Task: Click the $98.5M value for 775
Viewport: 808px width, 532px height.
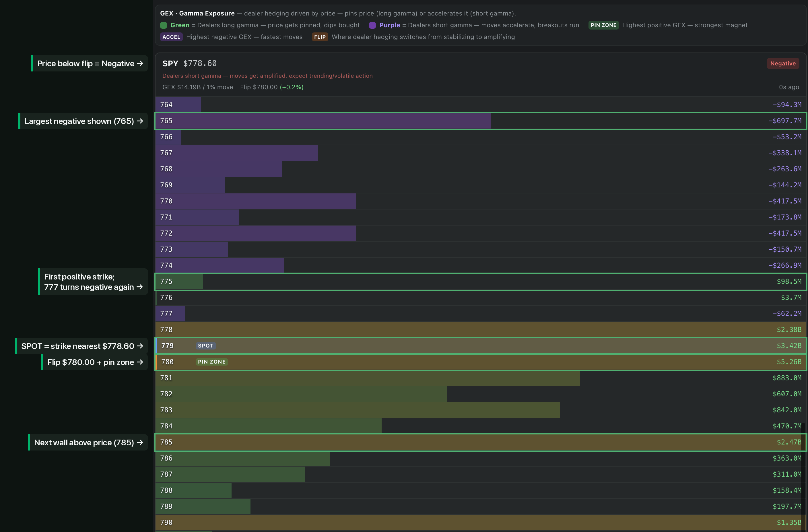Action: 789,281
